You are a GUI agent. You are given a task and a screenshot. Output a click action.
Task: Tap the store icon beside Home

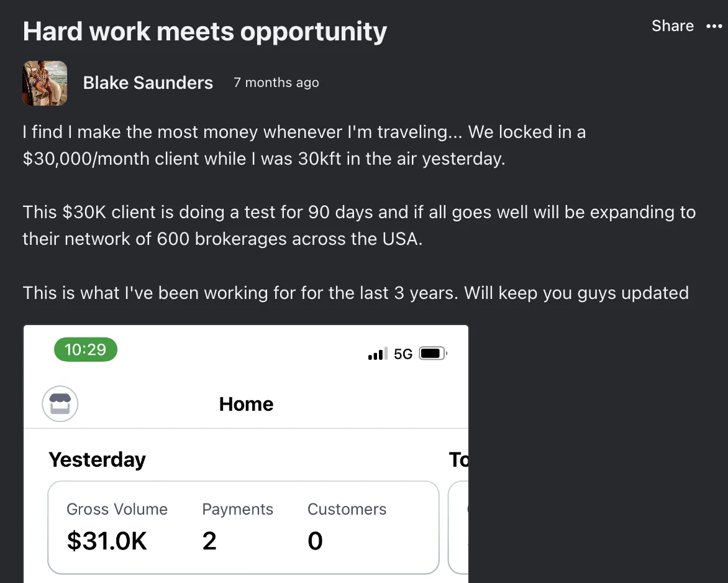click(60, 405)
